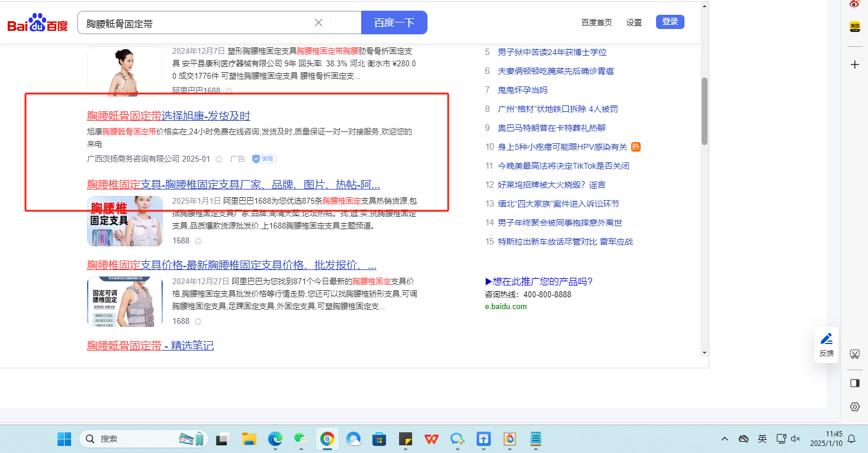Click the Weibo icon in browser sidebar
This screenshot has height=453, width=868.
(854, 4)
